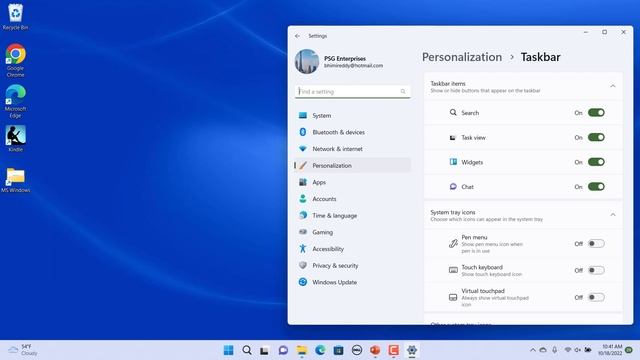Open Chat from the taskbar
Screen dimensions: 640x360
coord(283,350)
